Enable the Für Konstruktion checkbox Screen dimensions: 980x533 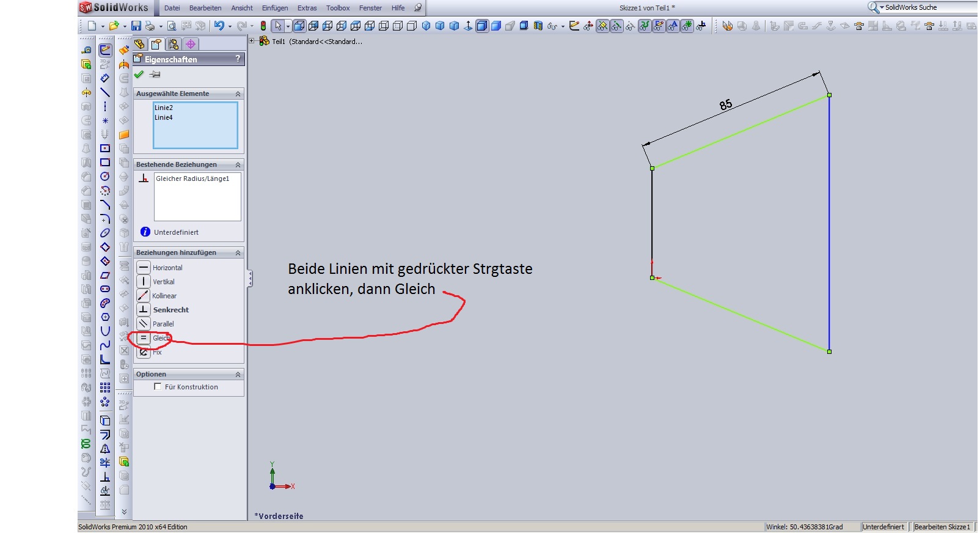158,386
